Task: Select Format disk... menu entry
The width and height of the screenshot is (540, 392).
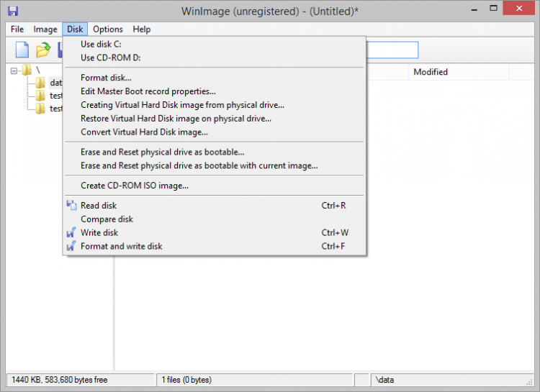Action: pyautogui.click(x=215, y=78)
